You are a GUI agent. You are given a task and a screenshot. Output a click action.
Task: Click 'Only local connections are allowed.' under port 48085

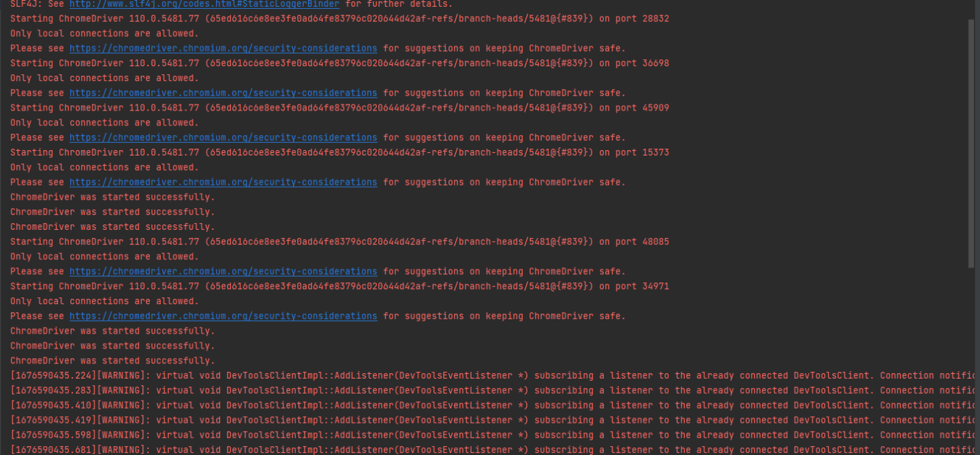click(104, 256)
